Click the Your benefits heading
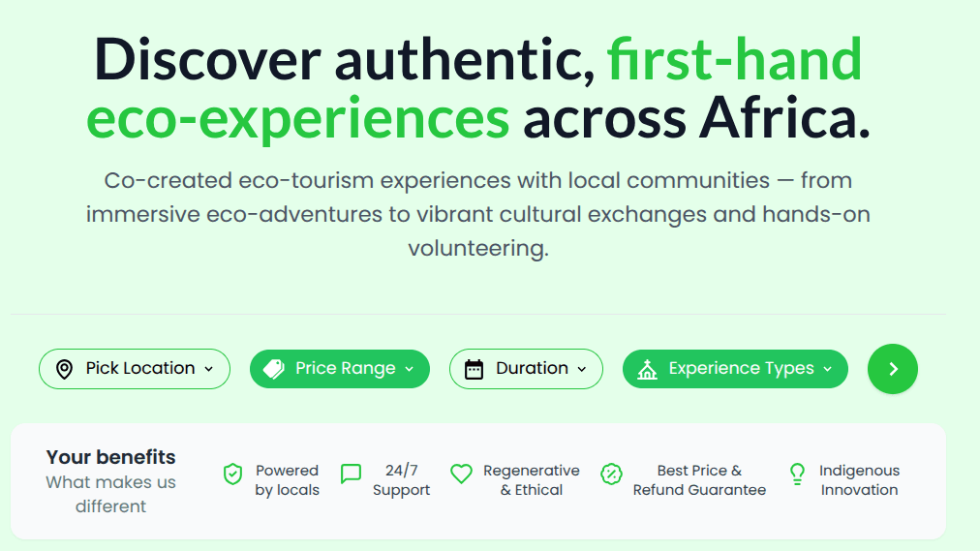 pyautogui.click(x=111, y=457)
